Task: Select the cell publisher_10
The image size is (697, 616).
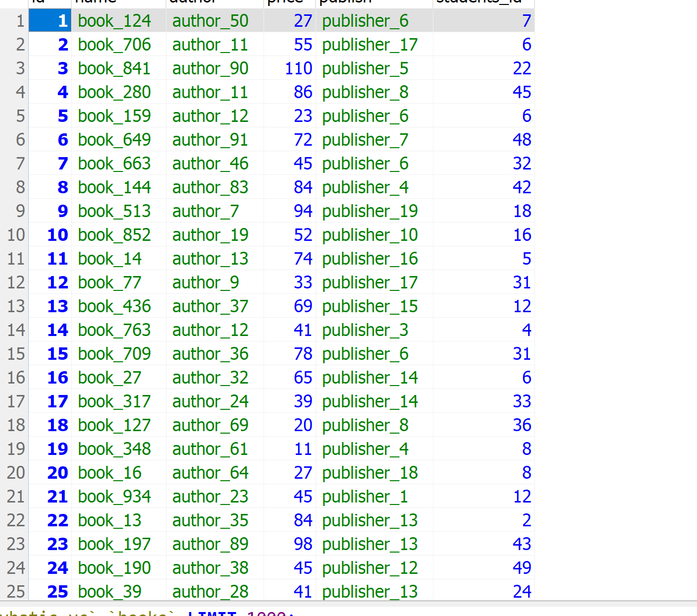Action: point(374,234)
